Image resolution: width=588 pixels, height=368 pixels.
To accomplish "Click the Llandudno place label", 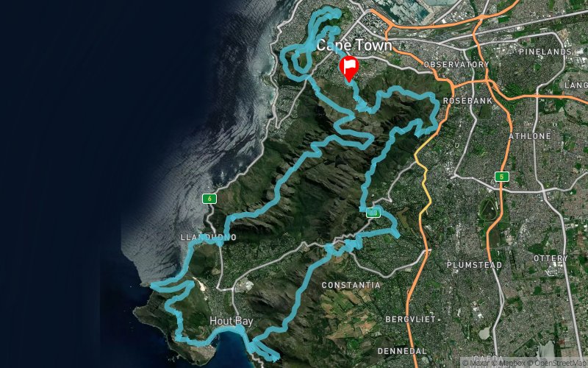I will (x=209, y=237).
